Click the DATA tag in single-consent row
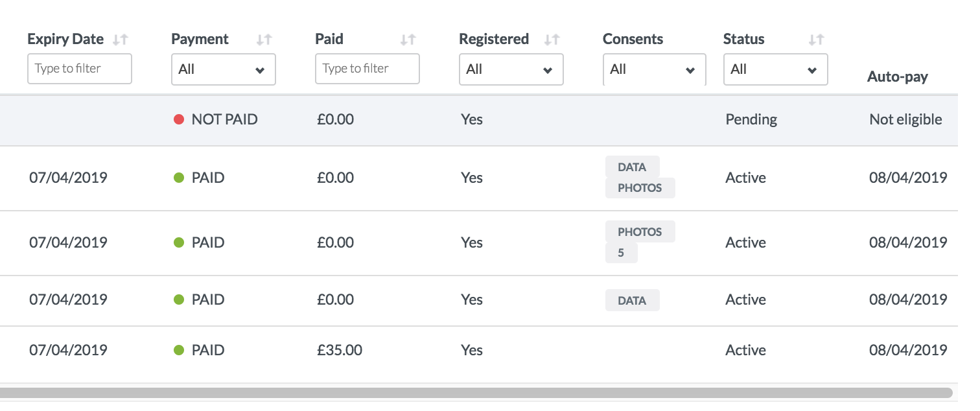The image size is (980, 411). point(632,301)
